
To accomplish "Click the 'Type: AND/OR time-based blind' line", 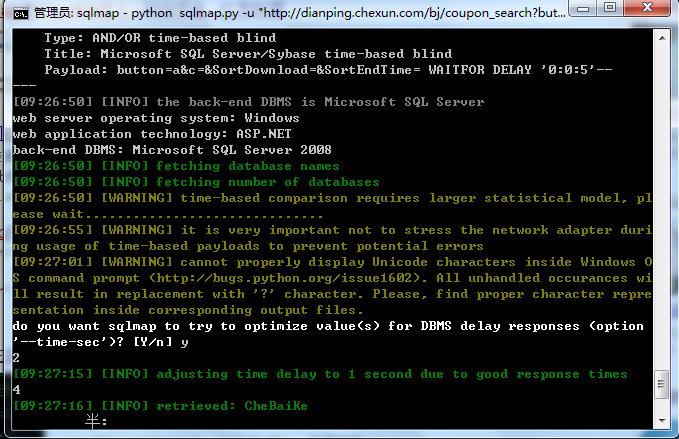I will click(160, 38).
